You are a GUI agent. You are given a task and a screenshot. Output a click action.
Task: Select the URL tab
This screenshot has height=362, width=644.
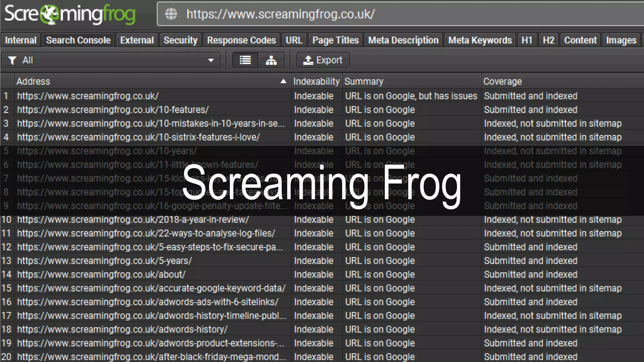294,40
